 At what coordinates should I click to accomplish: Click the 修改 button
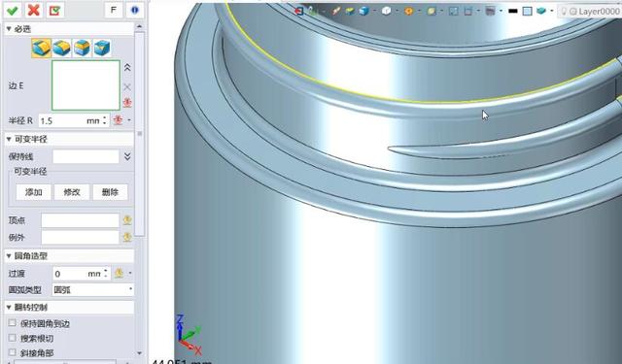[x=72, y=192]
